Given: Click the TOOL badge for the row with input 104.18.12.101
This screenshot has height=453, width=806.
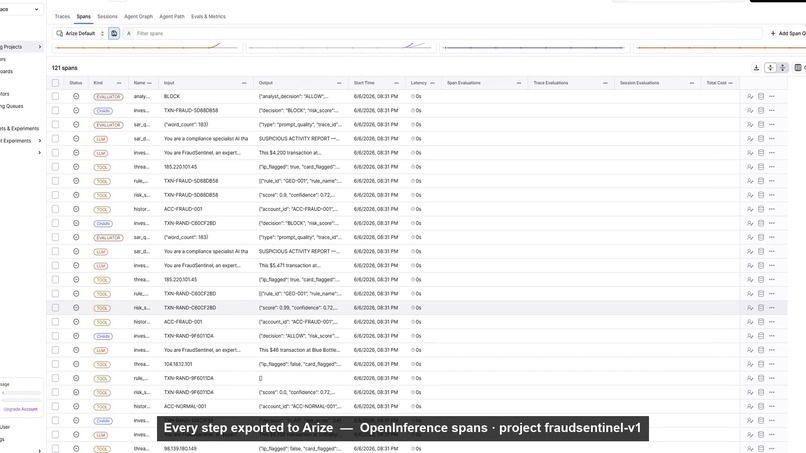Looking at the screenshot, I should coord(102,364).
